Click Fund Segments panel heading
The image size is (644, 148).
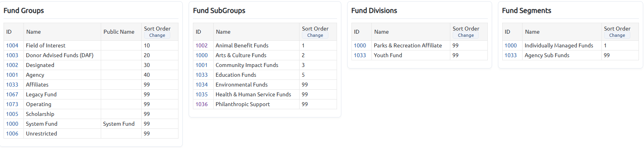[526, 11]
